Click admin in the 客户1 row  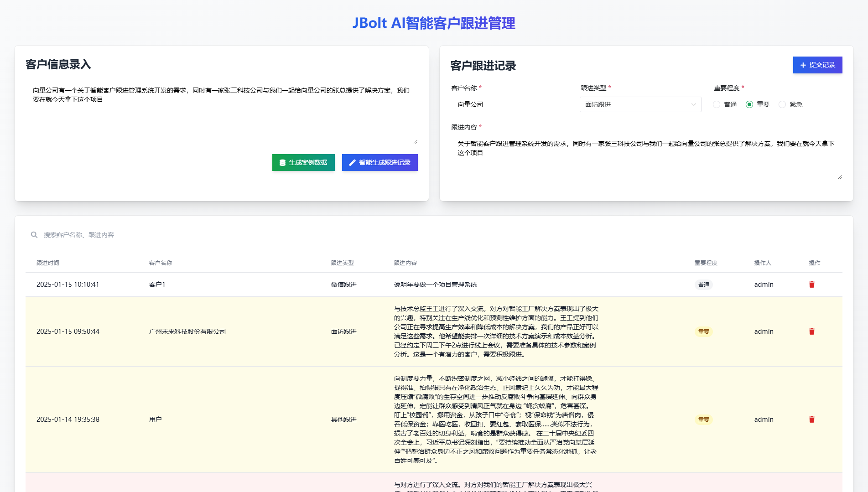(764, 285)
